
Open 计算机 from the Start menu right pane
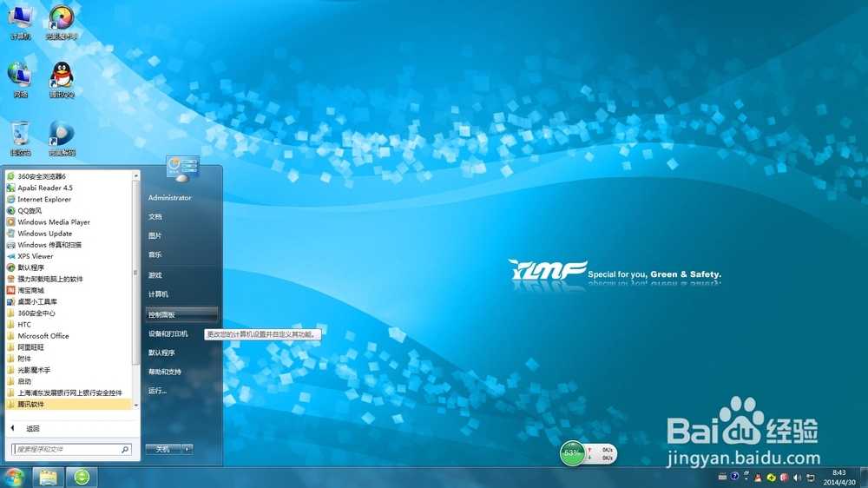[181, 294]
